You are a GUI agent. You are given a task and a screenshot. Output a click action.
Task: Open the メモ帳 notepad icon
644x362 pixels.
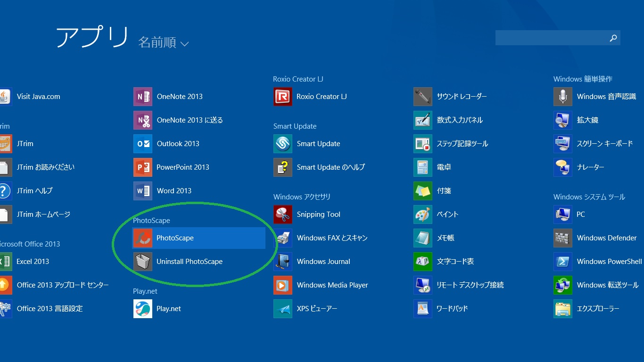tap(423, 238)
